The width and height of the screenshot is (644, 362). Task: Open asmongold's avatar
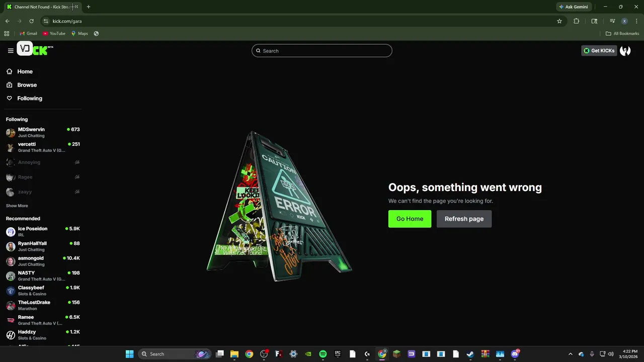tap(11, 261)
